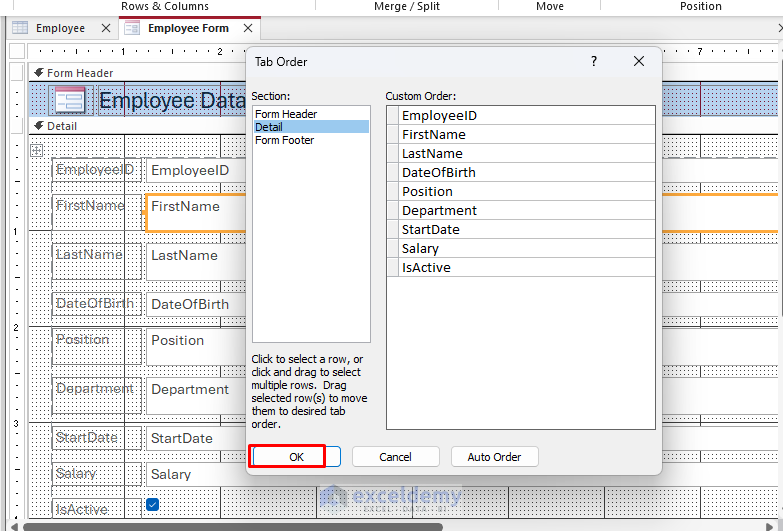Select the Salary row in Custom Order
The image size is (783, 531).
(x=521, y=248)
